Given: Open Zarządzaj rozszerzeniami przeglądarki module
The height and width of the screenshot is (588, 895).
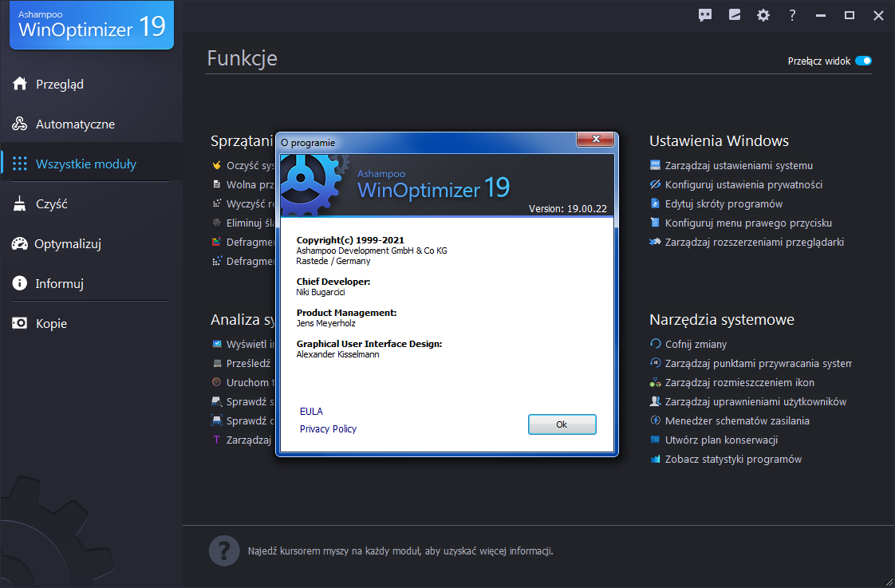Looking at the screenshot, I should [x=754, y=242].
